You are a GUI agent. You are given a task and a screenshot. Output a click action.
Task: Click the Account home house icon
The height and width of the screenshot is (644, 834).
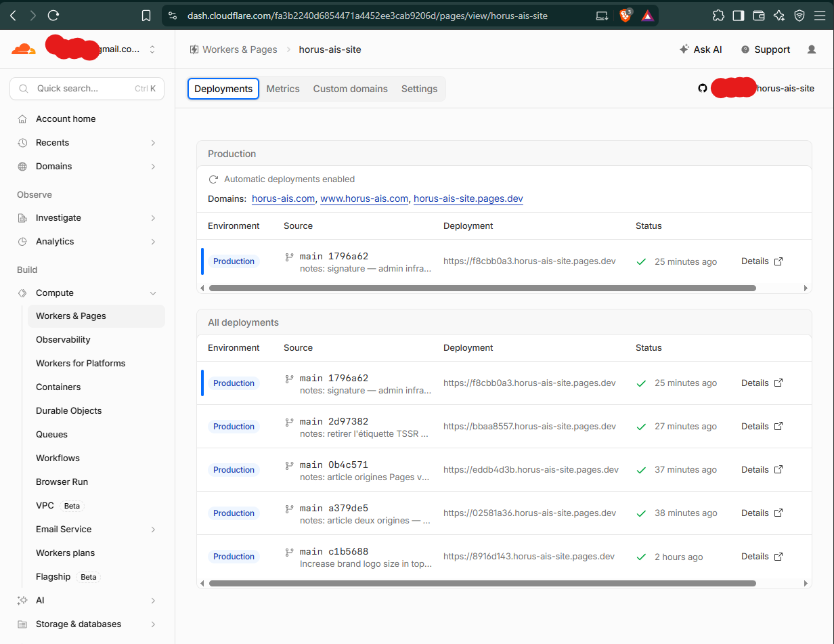click(x=22, y=119)
